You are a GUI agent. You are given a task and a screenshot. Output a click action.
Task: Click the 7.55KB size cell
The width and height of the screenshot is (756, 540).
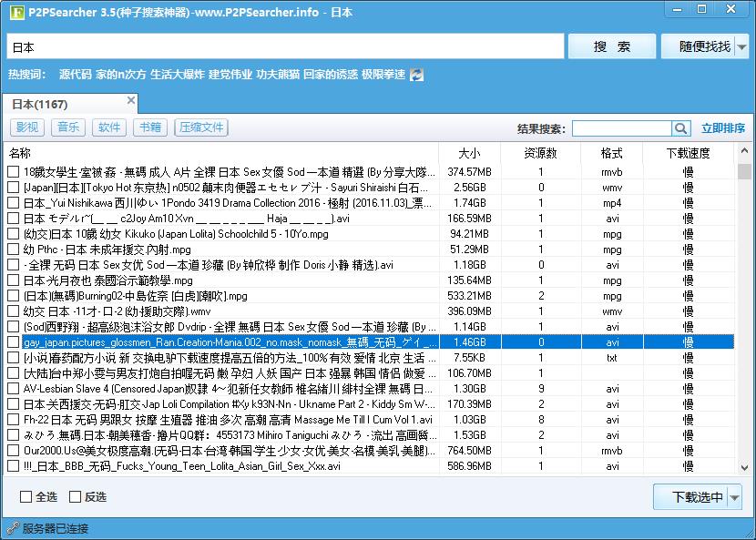point(470,358)
